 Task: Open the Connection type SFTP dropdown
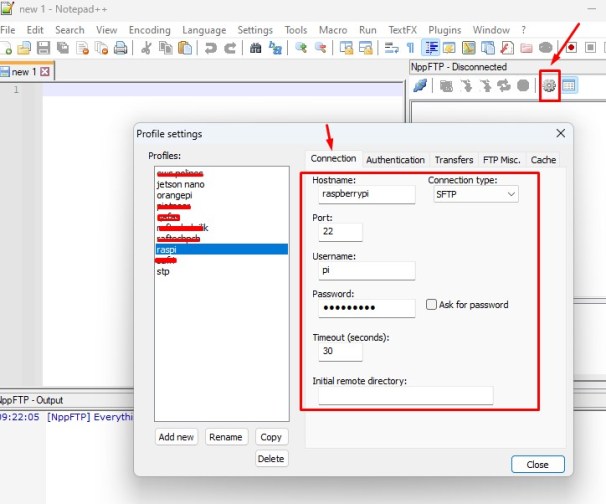click(476, 194)
